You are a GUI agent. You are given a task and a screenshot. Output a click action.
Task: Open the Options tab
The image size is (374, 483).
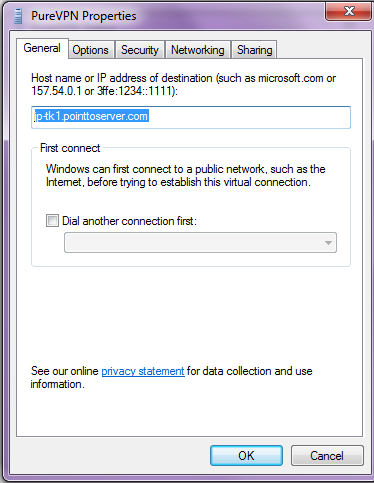[90, 50]
